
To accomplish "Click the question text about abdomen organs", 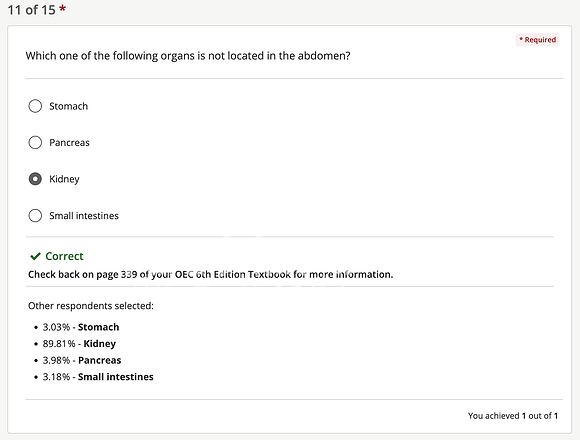I will point(188,56).
